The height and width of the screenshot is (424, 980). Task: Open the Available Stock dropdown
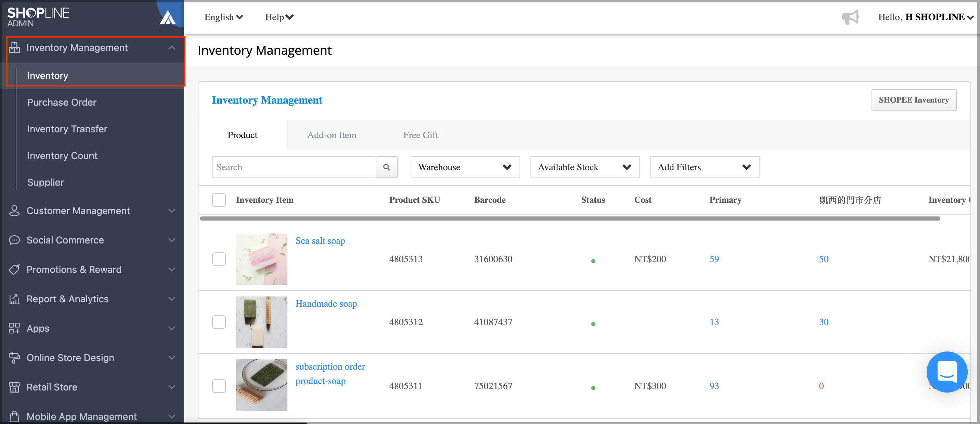pyautogui.click(x=585, y=167)
